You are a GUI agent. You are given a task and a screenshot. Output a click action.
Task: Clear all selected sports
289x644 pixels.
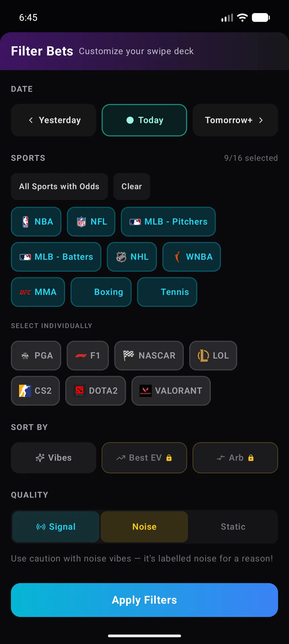[x=132, y=186]
